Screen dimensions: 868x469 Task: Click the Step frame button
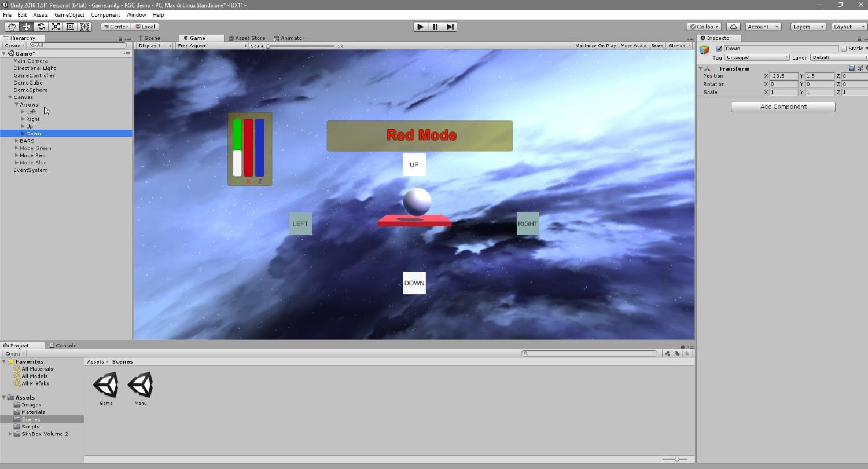(450, 27)
